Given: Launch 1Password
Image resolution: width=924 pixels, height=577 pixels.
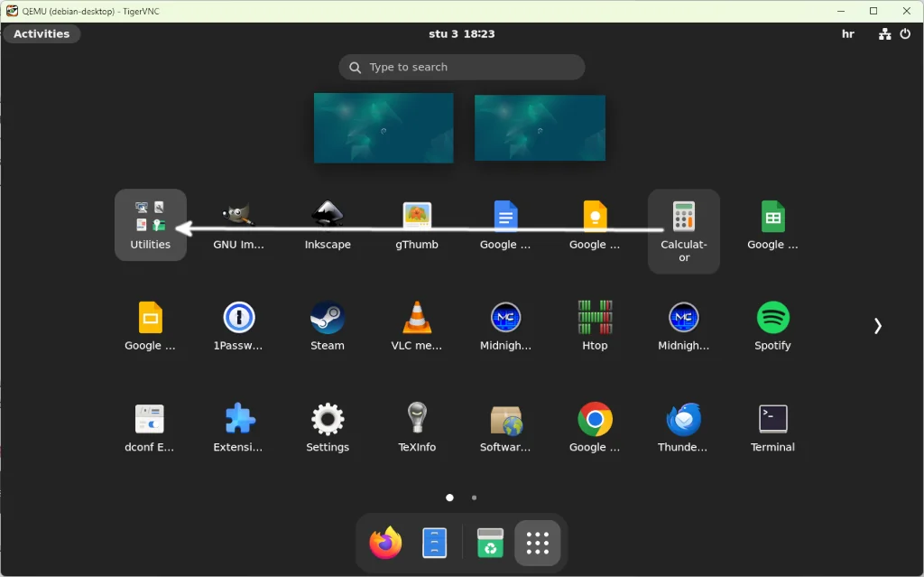Looking at the screenshot, I should coord(238,318).
